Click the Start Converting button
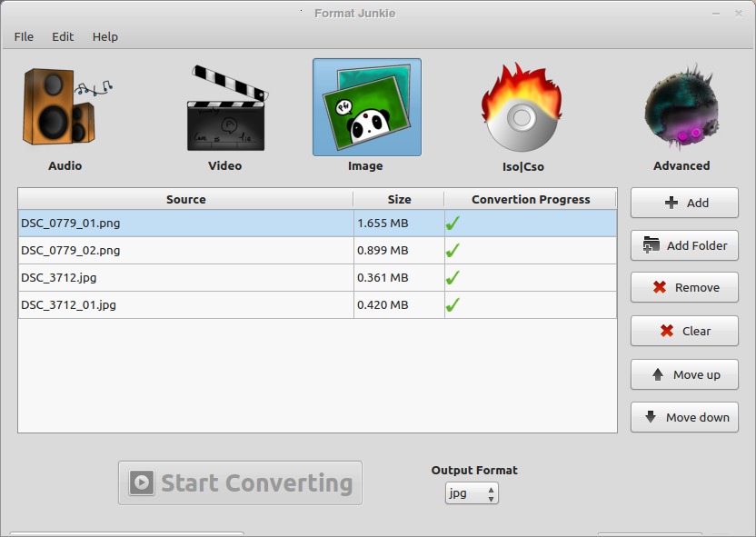 tap(240, 483)
